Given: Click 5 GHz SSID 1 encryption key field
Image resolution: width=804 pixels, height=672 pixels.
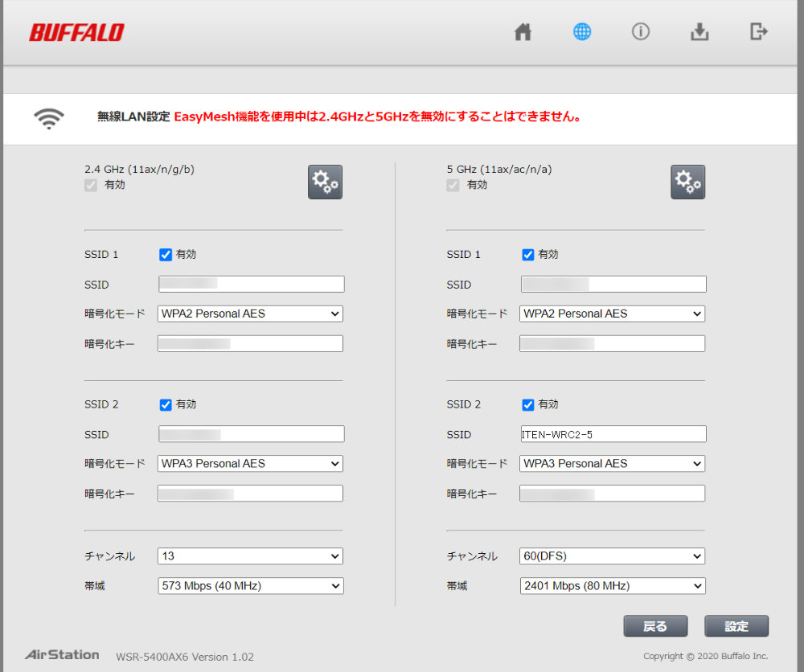Looking at the screenshot, I should click(612, 343).
